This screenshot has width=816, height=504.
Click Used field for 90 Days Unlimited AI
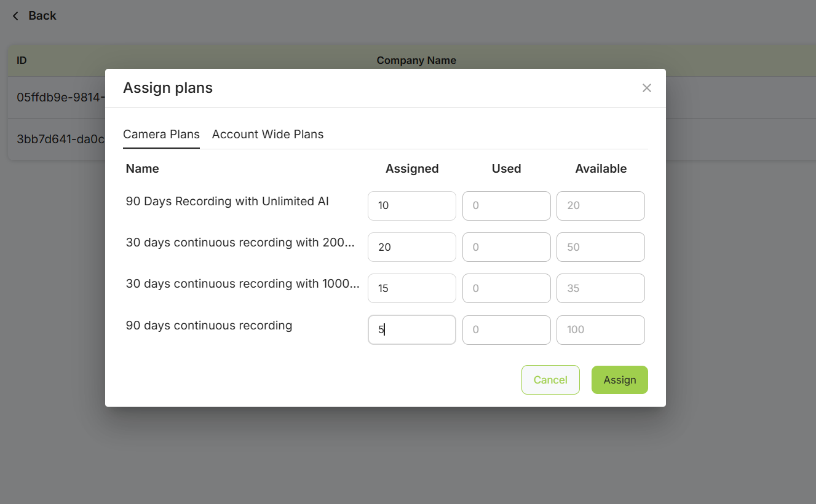(x=506, y=206)
